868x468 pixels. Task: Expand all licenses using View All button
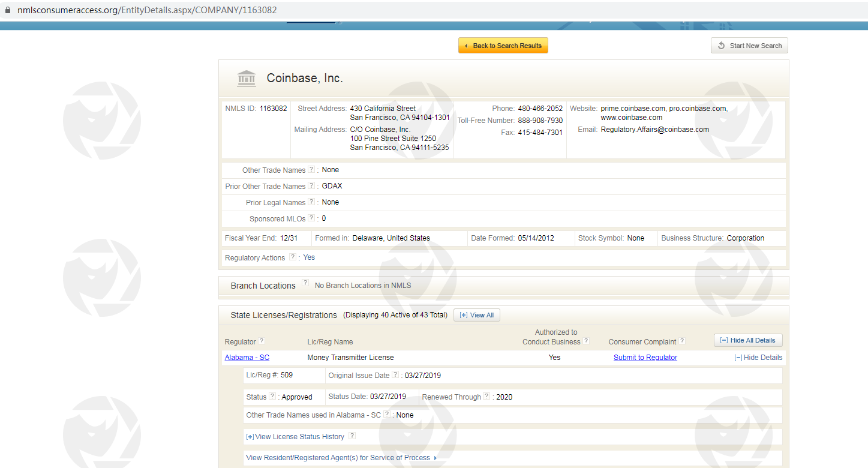(x=476, y=315)
